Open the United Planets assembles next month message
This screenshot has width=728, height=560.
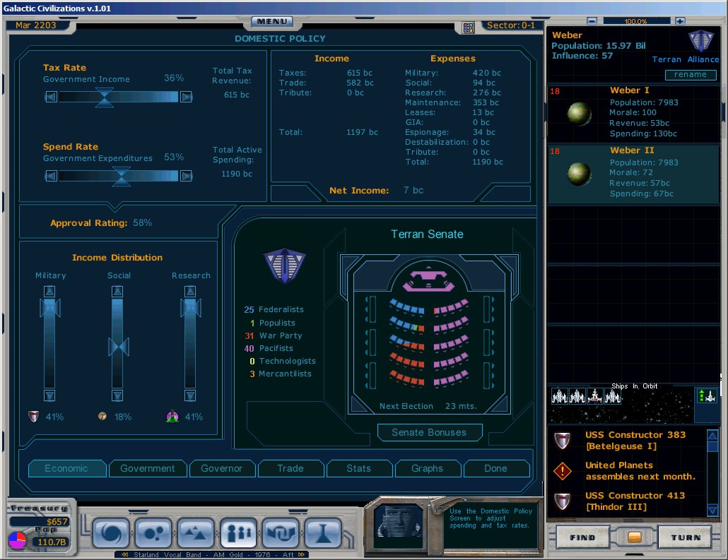point(641,471)
